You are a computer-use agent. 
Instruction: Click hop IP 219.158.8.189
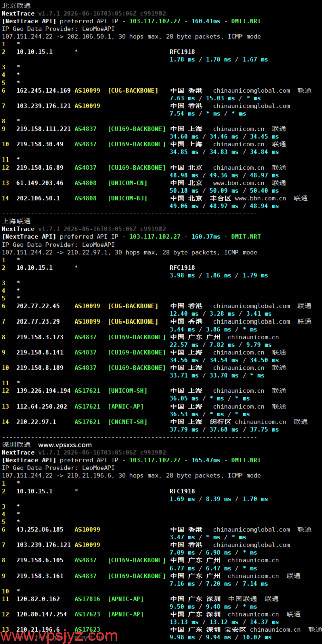pos(40,368)
